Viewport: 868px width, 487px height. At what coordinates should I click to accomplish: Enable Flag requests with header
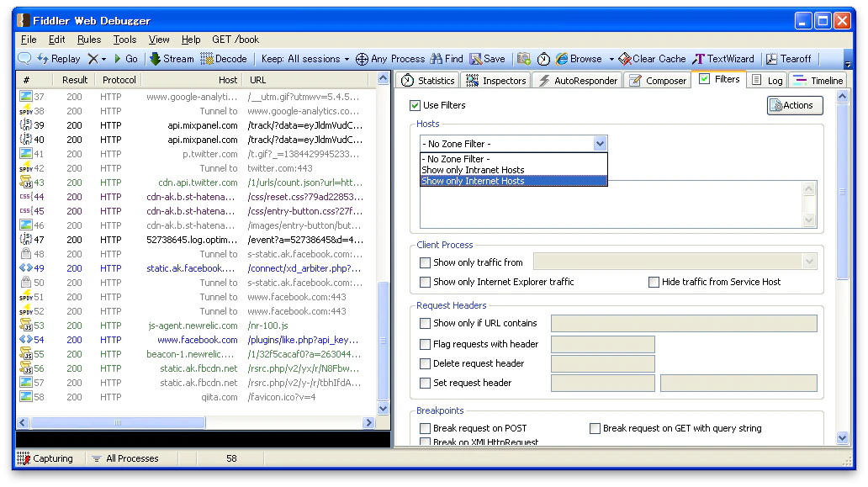425,344
